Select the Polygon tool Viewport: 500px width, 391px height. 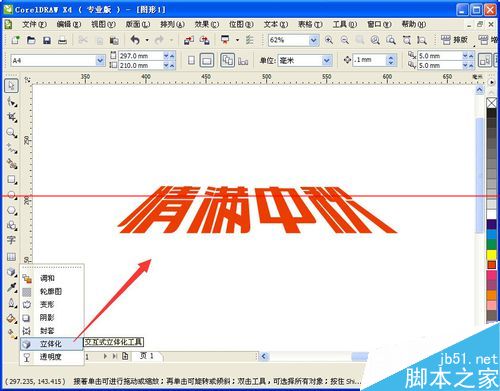point(12,211)
